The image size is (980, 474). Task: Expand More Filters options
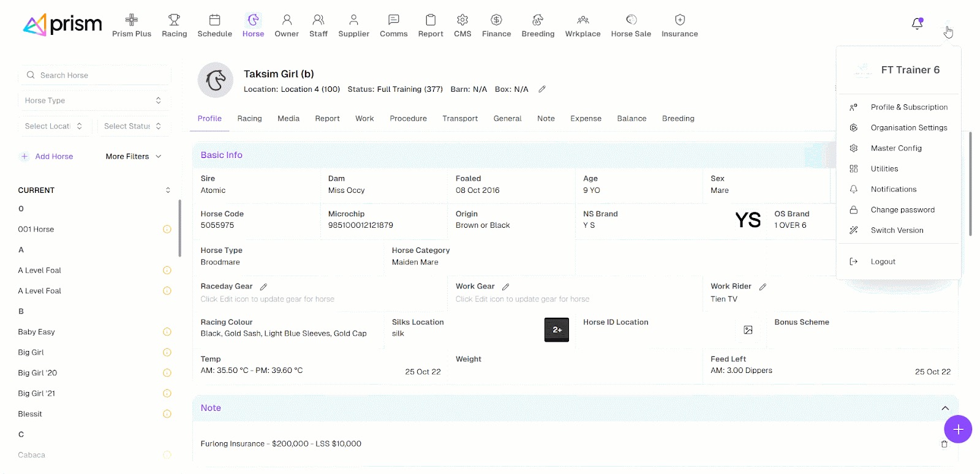(134, 157)
